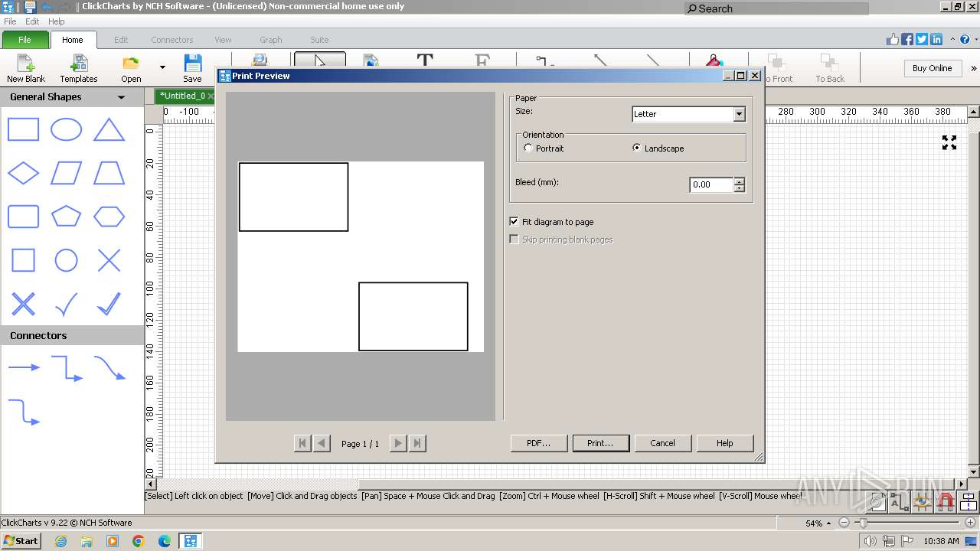Expand the General Shapes category dropdown
This screenshot has height=551, width=980.
tap(121, 97)
